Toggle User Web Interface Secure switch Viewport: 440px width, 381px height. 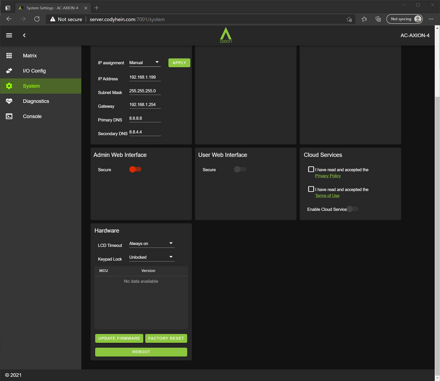(x=240, y=169)
